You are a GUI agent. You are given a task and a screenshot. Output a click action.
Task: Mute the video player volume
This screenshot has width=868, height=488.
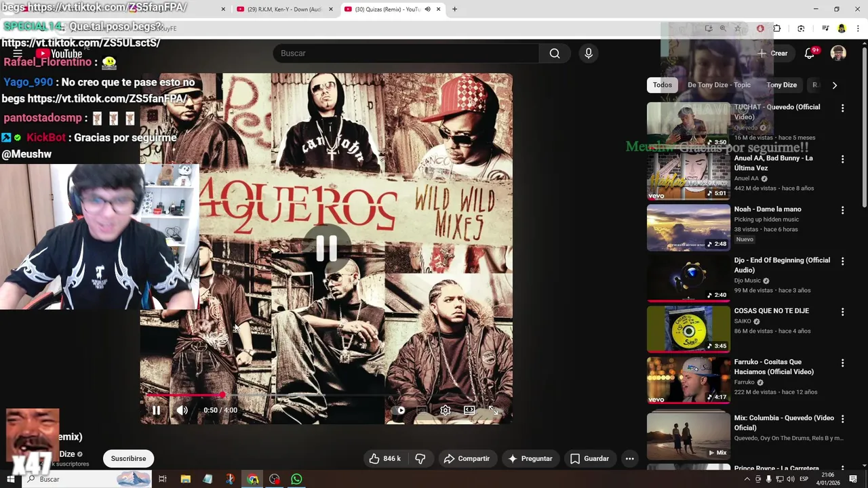[x=182, y=410]
